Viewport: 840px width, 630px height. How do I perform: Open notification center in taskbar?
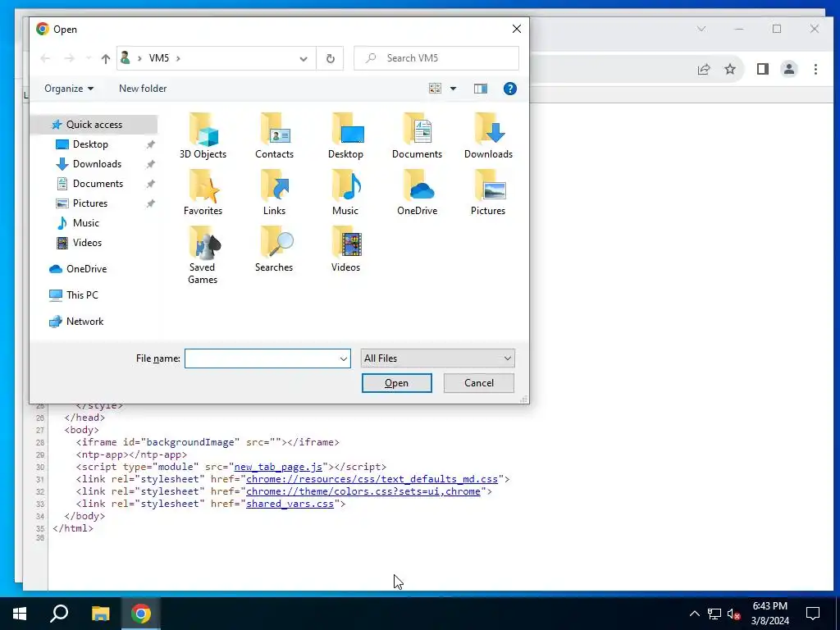pos(813,614)
